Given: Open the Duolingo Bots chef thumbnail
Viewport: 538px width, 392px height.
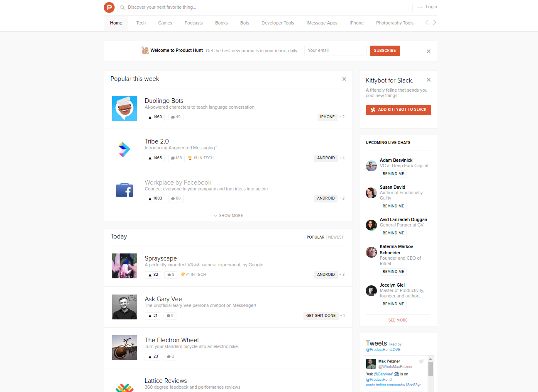Looking at the screenshot, I should tap(125, 108).
